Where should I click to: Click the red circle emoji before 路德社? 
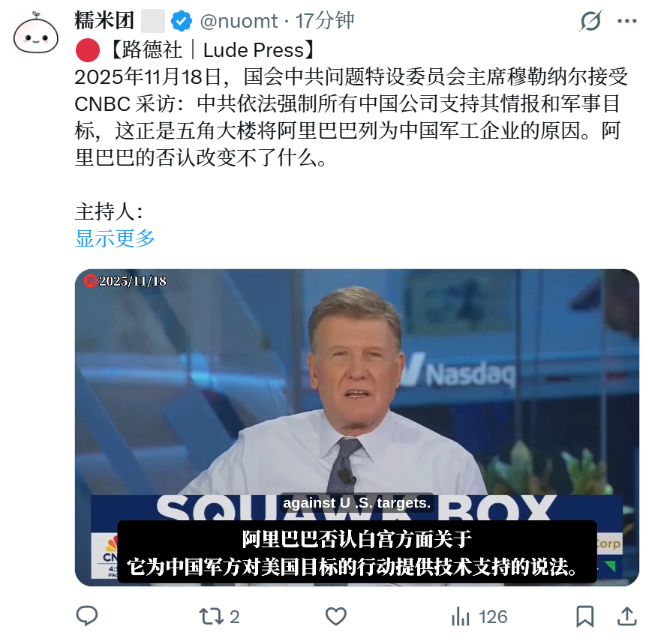click(x=88, y=50)
